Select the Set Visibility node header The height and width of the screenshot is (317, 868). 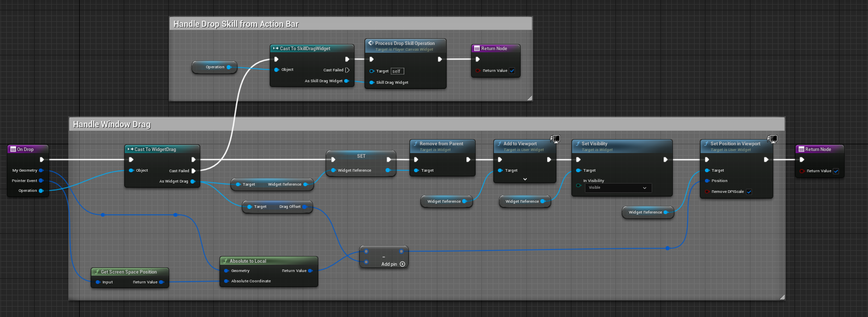click(622, 146)
